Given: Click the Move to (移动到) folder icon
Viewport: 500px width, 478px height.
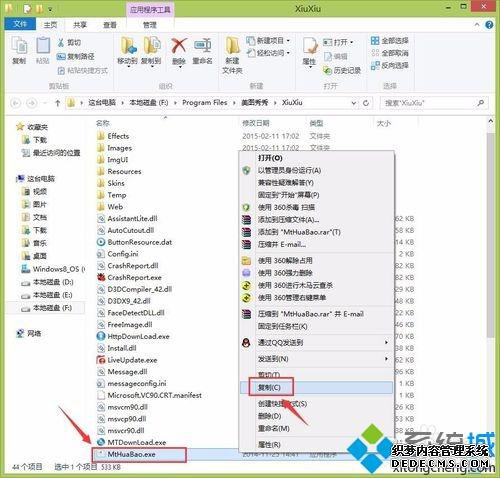Looking at the screenshot, I should (x=129, y=46).
